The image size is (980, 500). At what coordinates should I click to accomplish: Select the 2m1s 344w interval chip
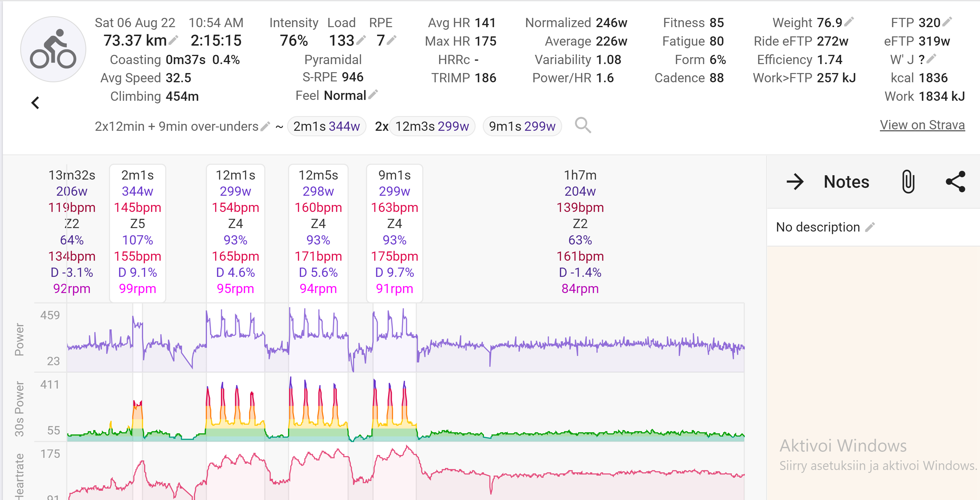coord(326,126)
